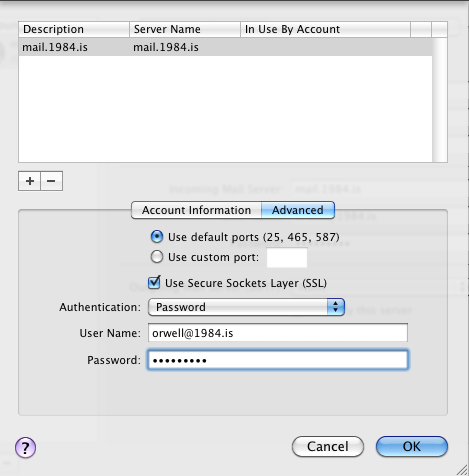Switch to Account Information tab
Viewport: 469px width, 476px height.
point(196,210)
